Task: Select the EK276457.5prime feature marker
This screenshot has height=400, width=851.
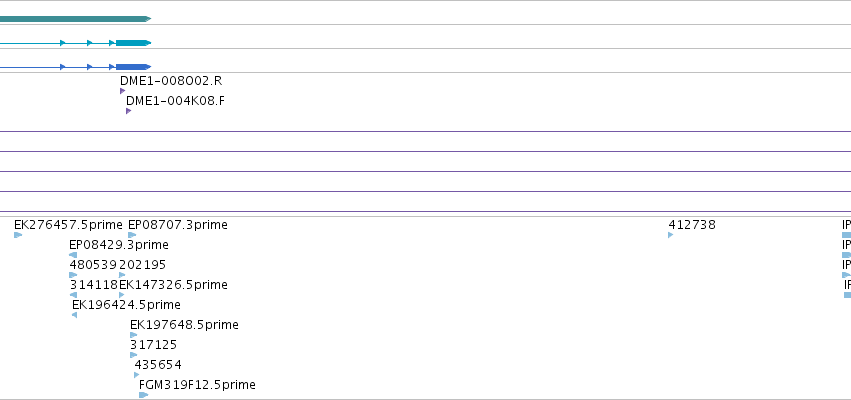Action: click(18, 235)
